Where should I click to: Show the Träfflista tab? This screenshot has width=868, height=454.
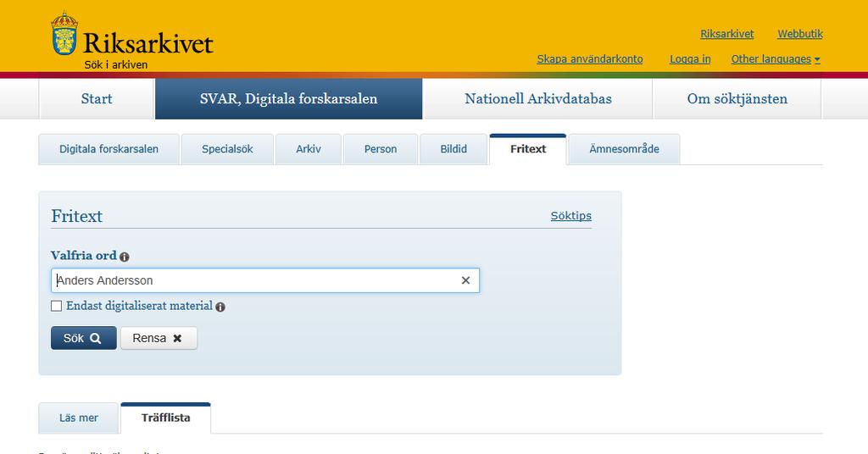tap(165, 418)
